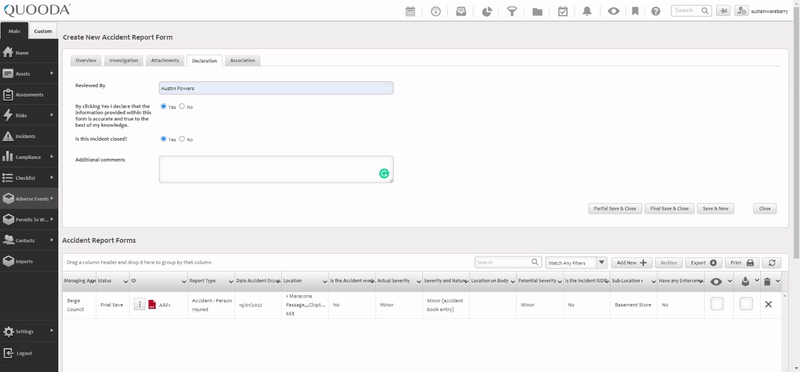Switch to the Association tab
The width and height of the screenshot is (800, 372).
point(242,60)
